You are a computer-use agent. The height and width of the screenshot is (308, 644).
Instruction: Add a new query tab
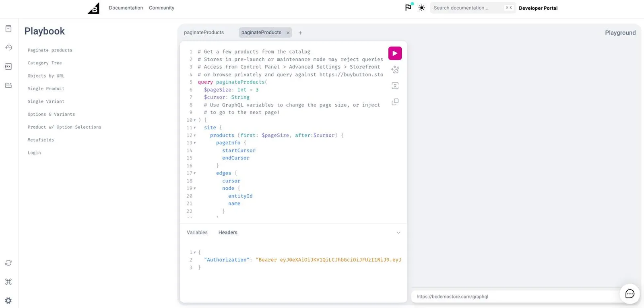point(300,33)
